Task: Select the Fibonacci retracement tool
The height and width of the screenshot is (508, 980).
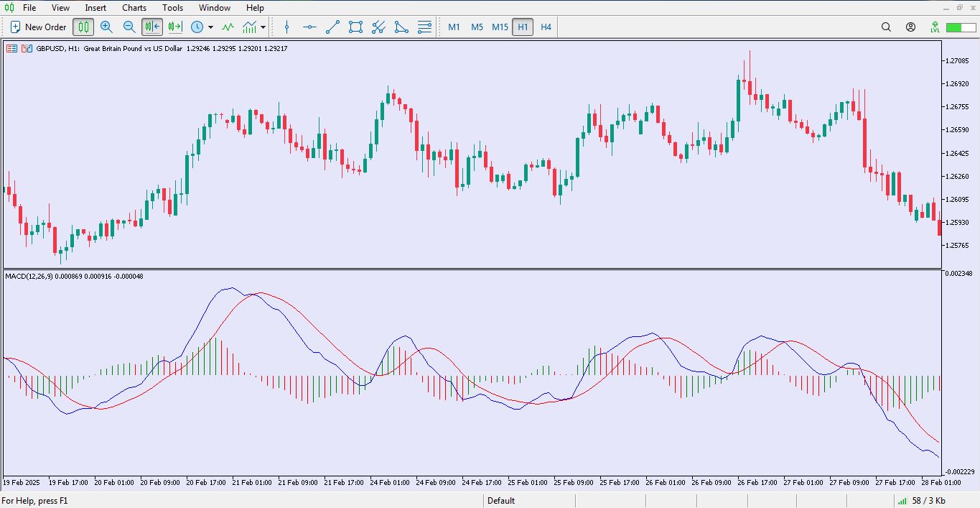Action: pyautogui.click(x=424, y=27)
